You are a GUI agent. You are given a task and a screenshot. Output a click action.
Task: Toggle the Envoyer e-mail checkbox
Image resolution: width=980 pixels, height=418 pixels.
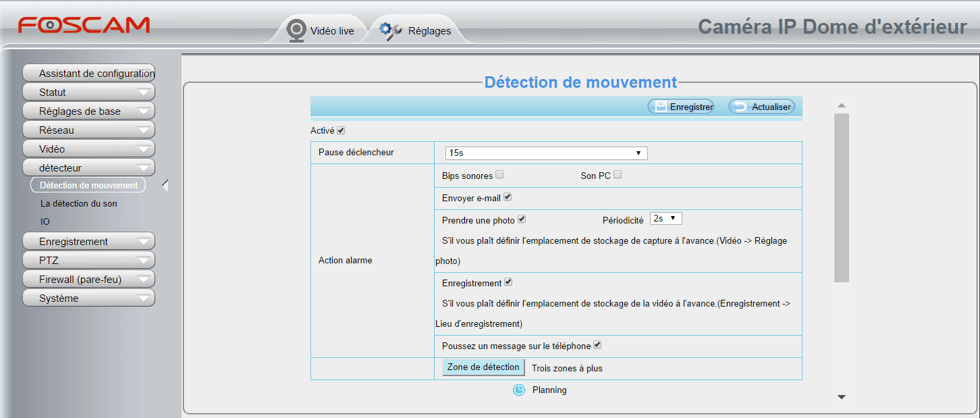tap(508, 197)
